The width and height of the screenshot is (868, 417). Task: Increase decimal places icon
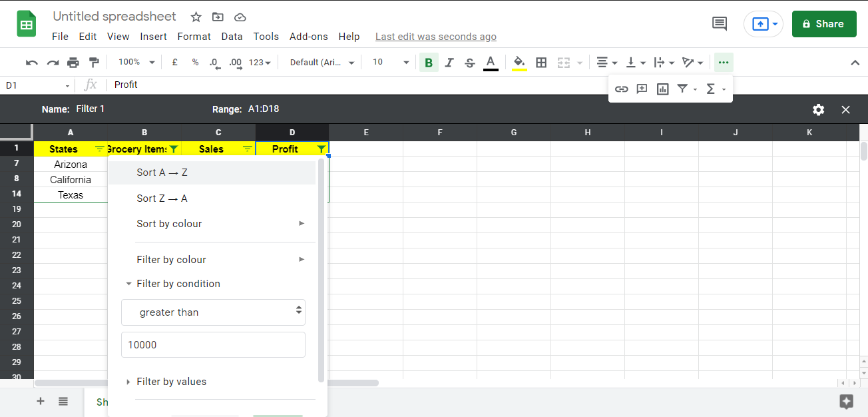[x=235, y=63]
